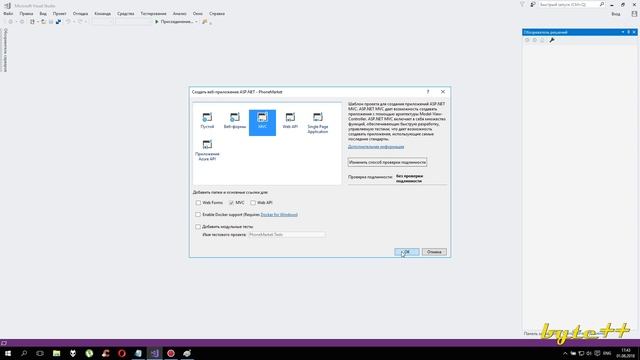Close the ASP.NET web application dialog
This screenshot has width=640, height=360.
click(443, 92)
